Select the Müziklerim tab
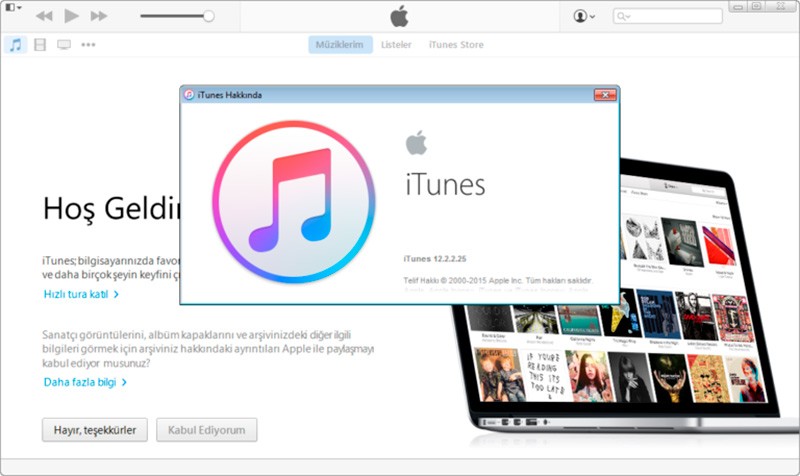 click(x=340, y=45)
